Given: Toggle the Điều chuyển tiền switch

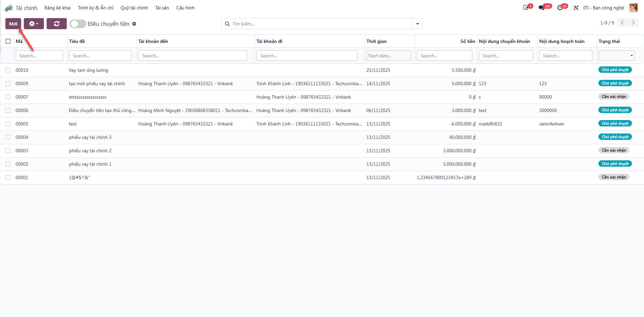Looking at the screenshot, I should pos(77,24).
